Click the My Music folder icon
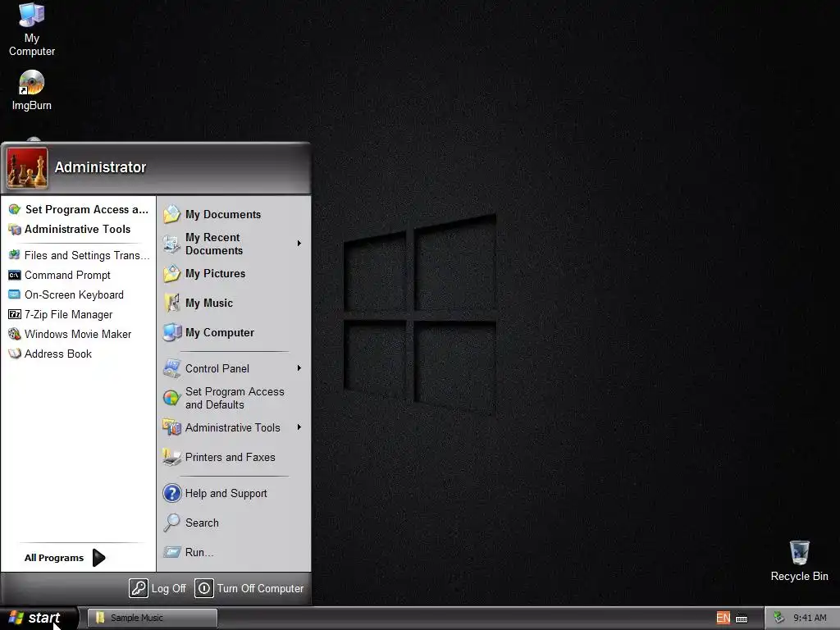Screen dimensions: 840x630 tap(172, 303)
